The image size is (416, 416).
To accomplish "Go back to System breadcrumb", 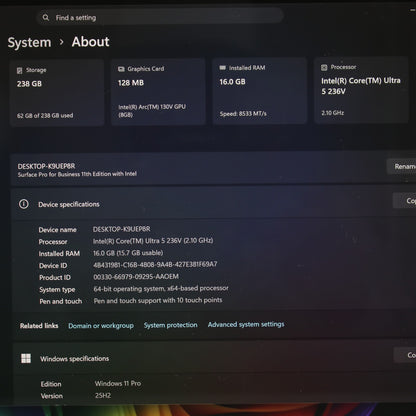I will pyautogui.click(x=30, y=43).
